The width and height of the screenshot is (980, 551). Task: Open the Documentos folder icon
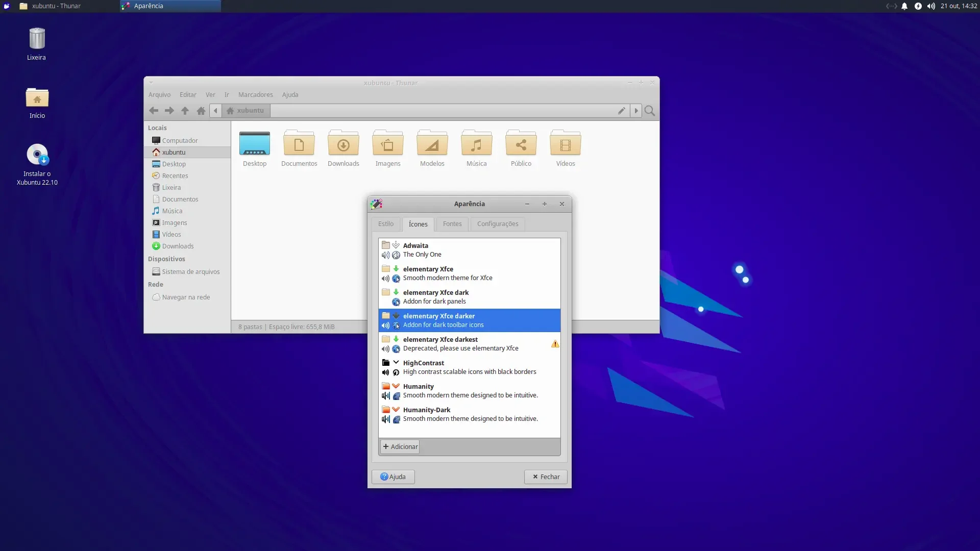tap(299, 142)
